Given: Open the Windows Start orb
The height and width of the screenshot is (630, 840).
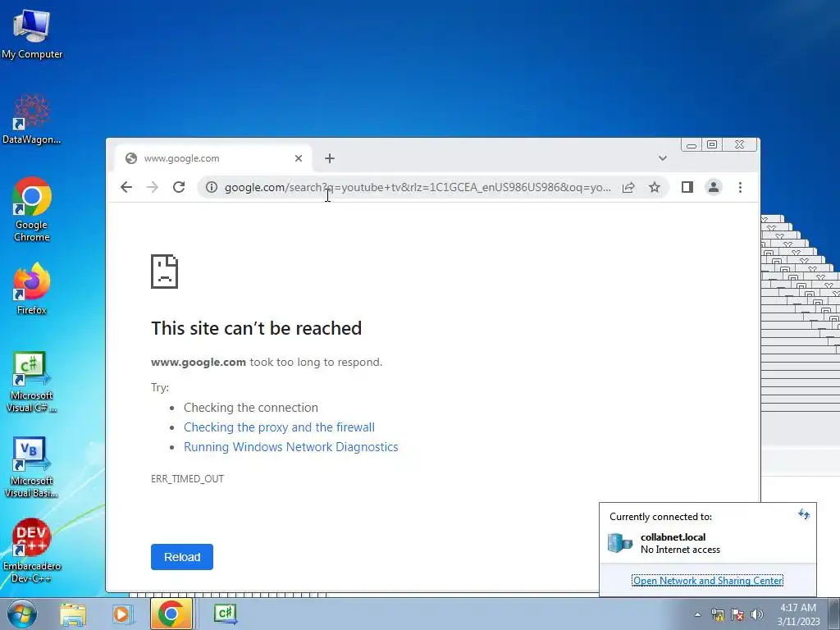Looking at the screenshot, I should pos(22,614).
